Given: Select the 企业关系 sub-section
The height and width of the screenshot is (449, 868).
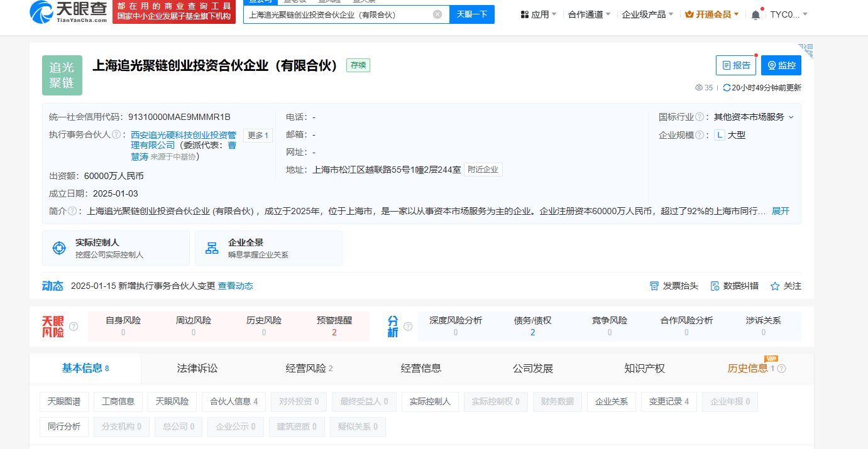Looking at the screenshot, I should coord(612,402).
